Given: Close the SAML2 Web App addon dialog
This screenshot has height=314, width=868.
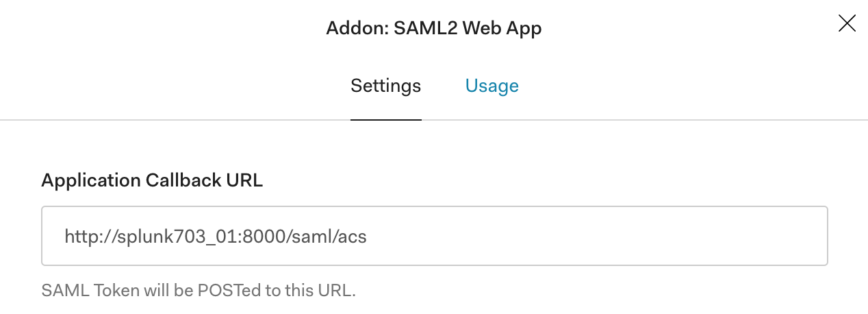Looking at the screenshot, I should (847, 24).
